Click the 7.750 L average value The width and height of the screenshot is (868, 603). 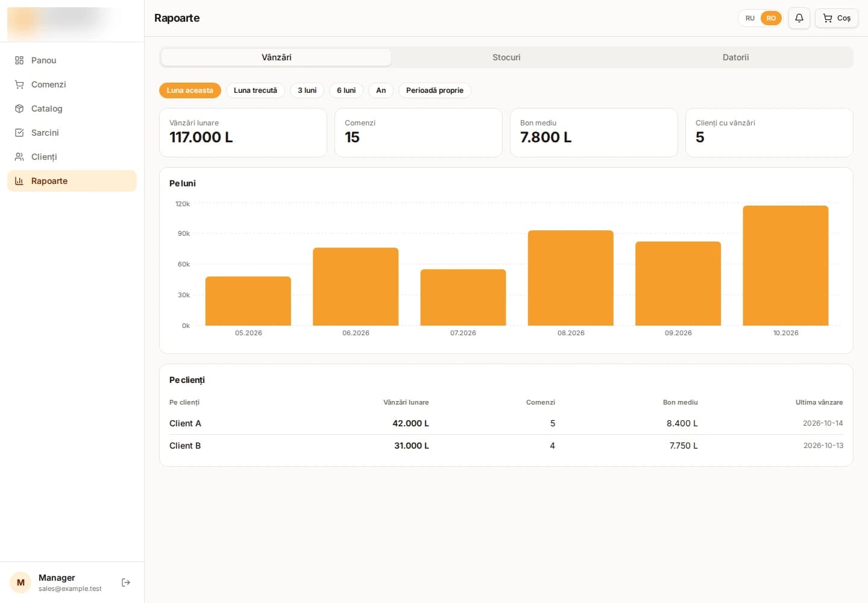tap(684, 446)
